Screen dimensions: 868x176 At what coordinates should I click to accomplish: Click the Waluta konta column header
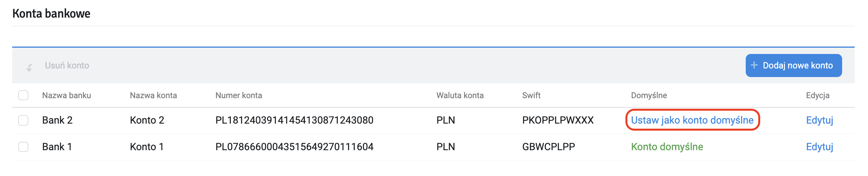460,95
